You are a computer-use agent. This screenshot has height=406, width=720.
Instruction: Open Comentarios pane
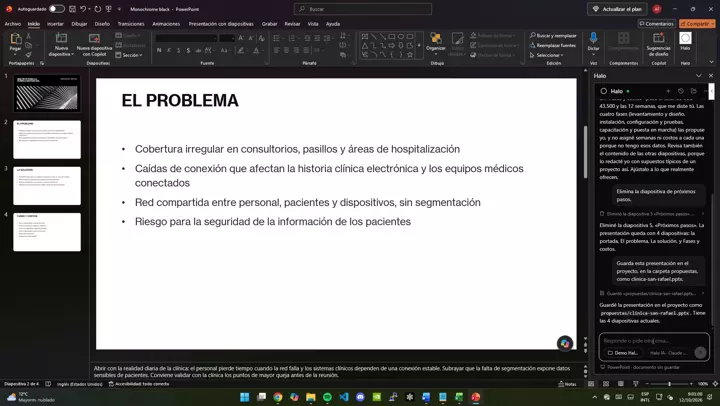[x=657, y=24]
